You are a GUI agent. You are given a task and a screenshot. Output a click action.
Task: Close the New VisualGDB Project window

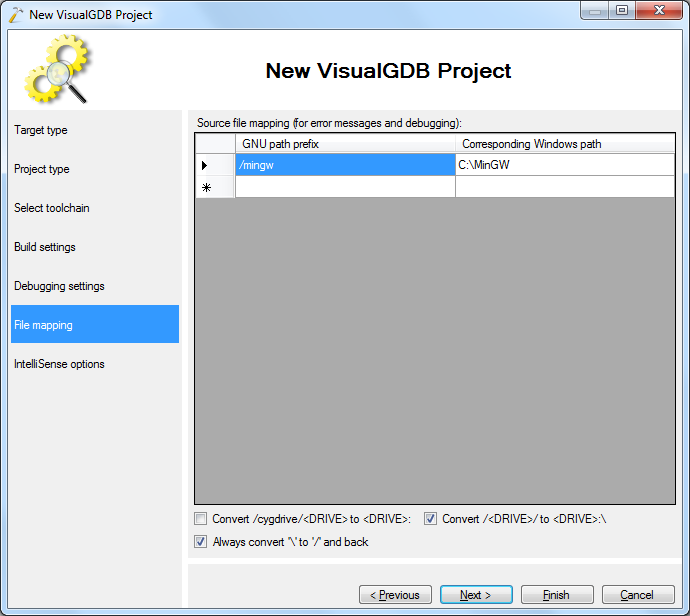coord(659,10)
